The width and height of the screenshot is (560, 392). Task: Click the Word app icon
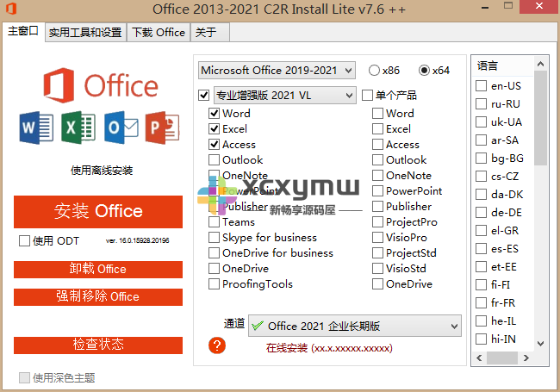(x=36, y=128)
